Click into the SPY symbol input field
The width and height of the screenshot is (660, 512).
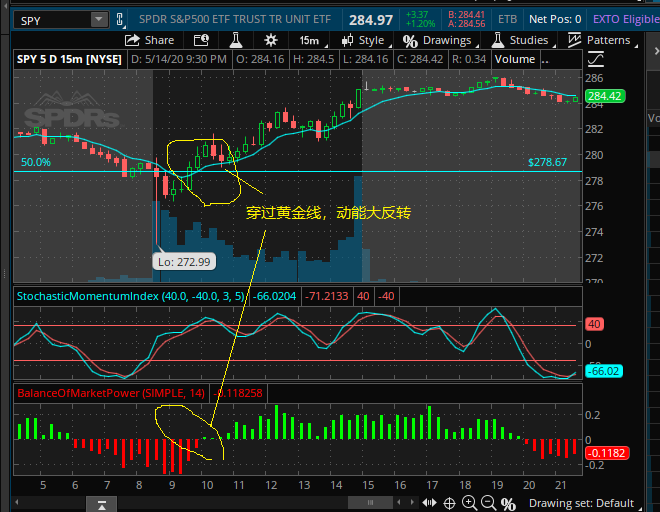tap(54, 20)
